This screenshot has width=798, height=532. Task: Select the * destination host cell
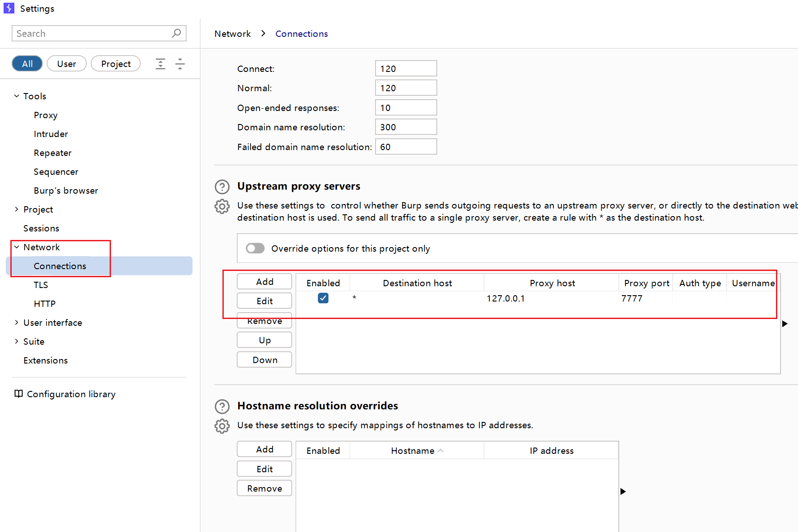(x=417, y=298)
